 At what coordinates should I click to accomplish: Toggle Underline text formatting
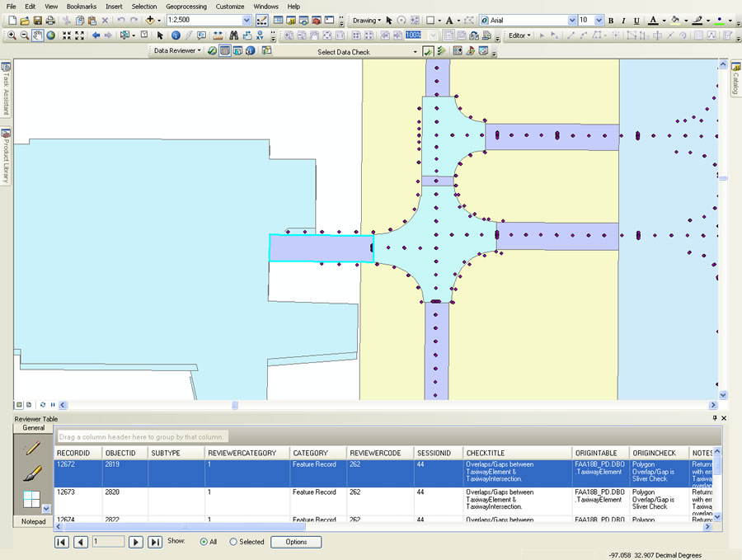(636, 21)
